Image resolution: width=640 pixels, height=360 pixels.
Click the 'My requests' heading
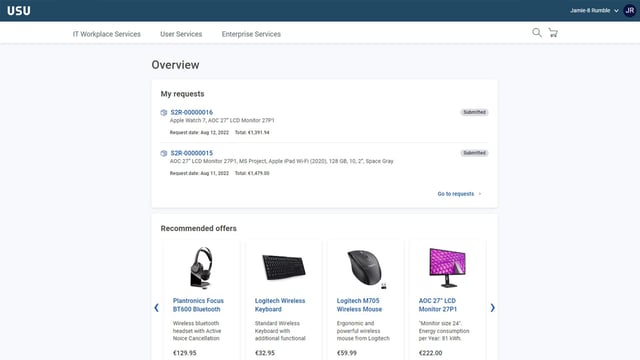182,94
